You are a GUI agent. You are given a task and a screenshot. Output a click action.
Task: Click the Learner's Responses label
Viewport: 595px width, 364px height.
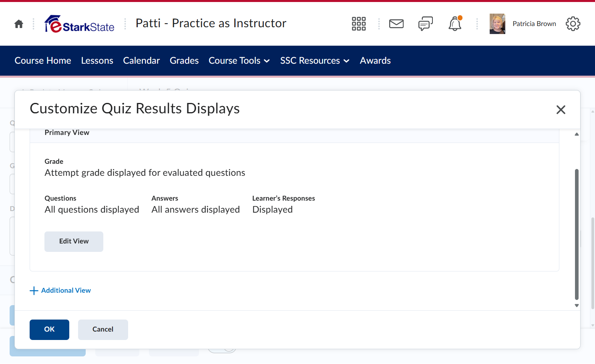[283, 198]
